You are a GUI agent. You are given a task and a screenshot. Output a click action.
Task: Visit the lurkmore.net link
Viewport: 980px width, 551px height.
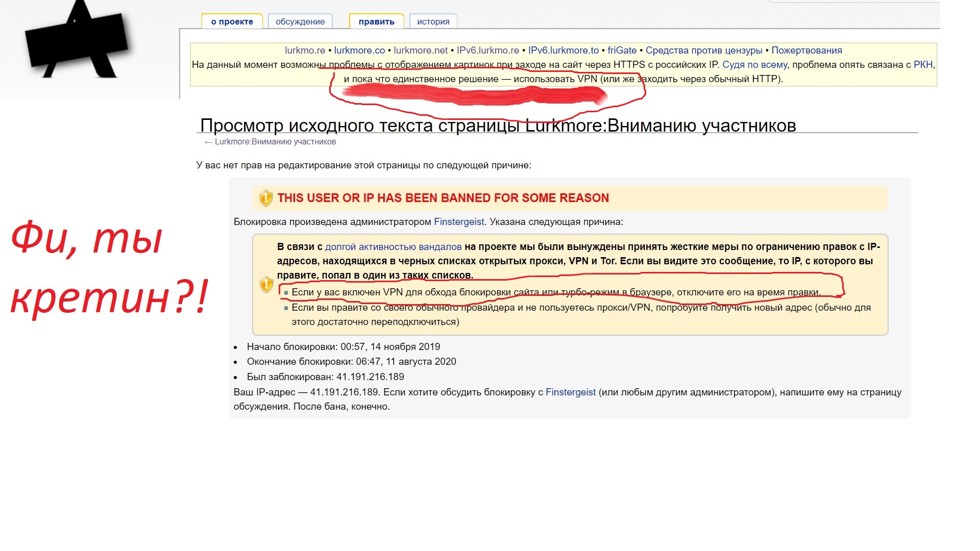tap(421, 51)
